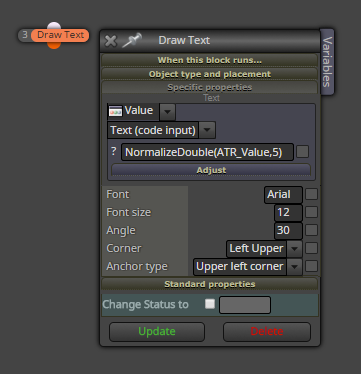Pin the Draw Text panel
Image resolution: width=361 pixels, height=374 pixels.
coord(132,40)
